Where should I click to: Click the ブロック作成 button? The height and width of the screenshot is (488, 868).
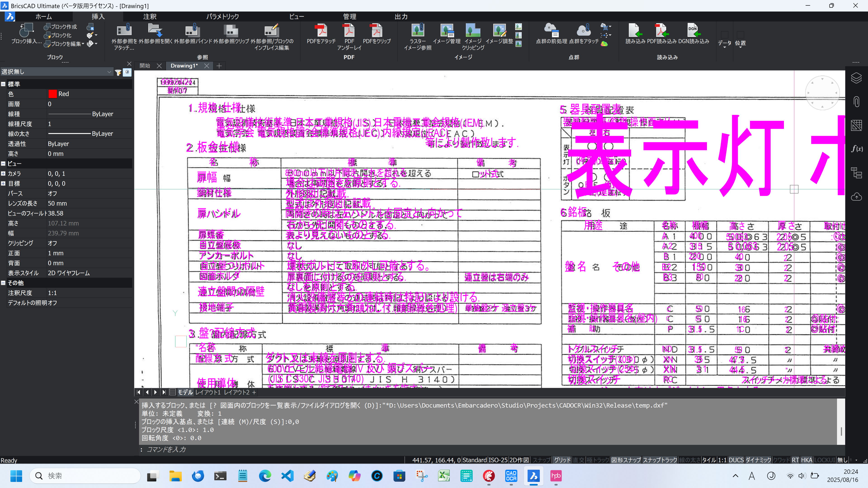(61, 27)
